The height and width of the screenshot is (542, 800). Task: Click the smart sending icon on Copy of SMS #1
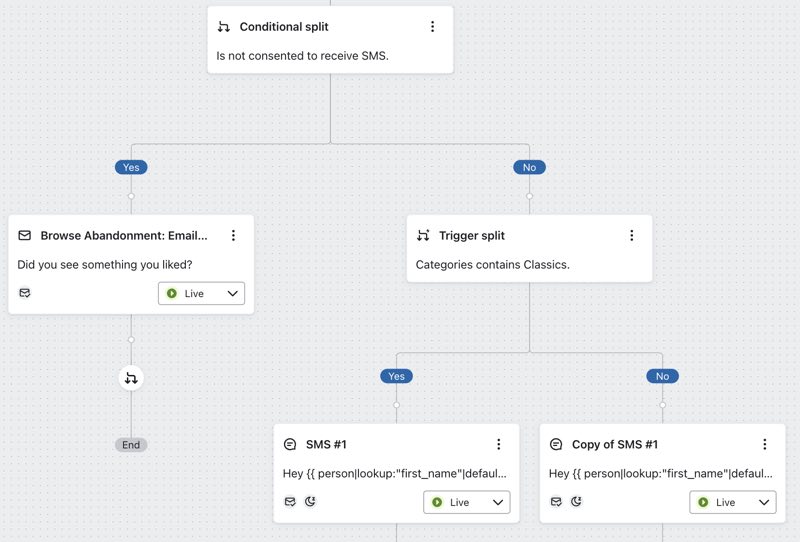[x=556, y=502]
